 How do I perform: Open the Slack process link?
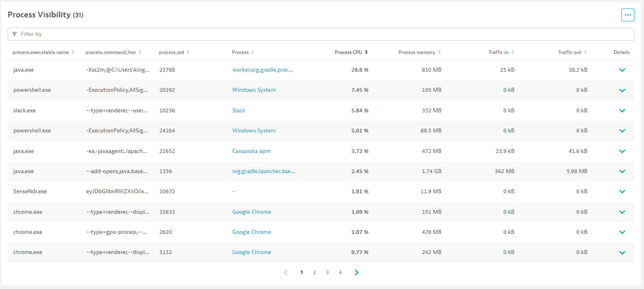pyautogui.click(x=238, y=110)
